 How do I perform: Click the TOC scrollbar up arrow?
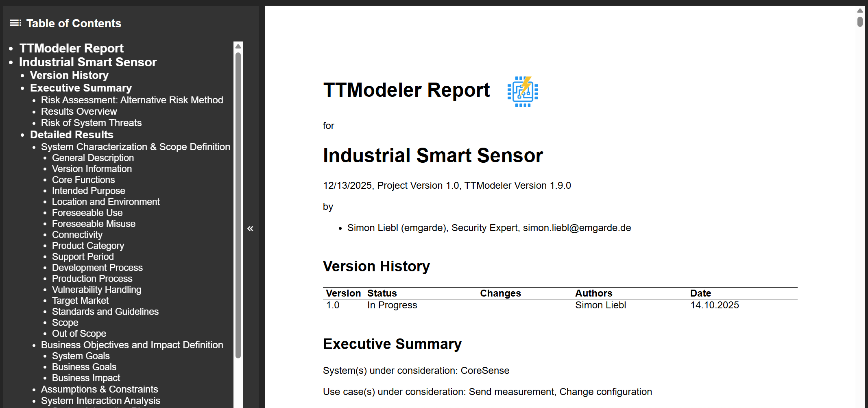click(238, 46)
